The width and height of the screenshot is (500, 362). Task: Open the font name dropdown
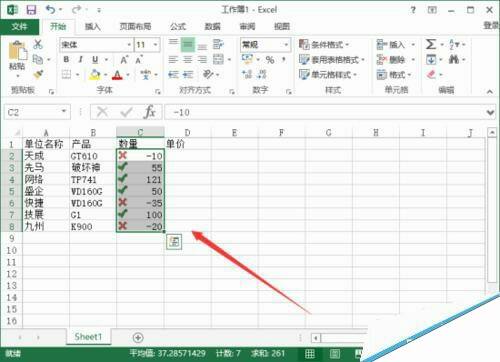pos(129,45)
